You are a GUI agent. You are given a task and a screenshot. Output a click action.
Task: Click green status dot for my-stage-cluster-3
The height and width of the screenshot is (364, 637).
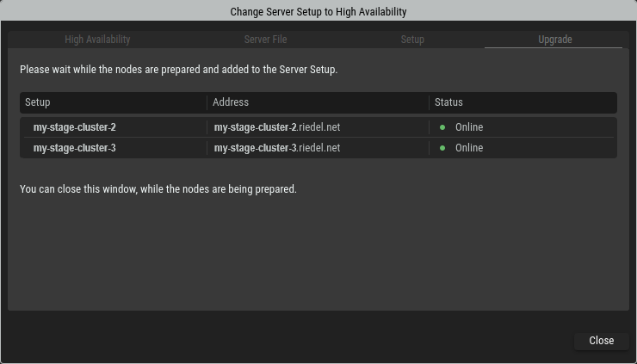[x=442, y=148]
